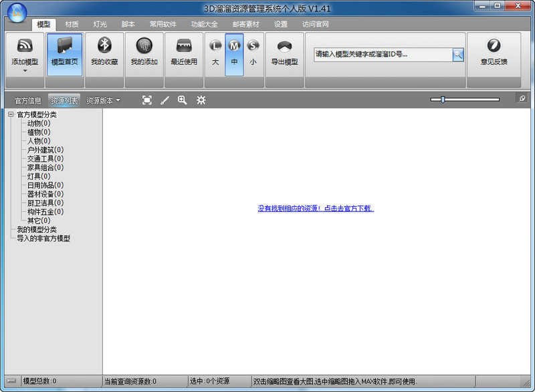Click the gear settings icon in secondary toolbar
The width and height of the screenshot is (535, 392).
(x=201, y=100)
